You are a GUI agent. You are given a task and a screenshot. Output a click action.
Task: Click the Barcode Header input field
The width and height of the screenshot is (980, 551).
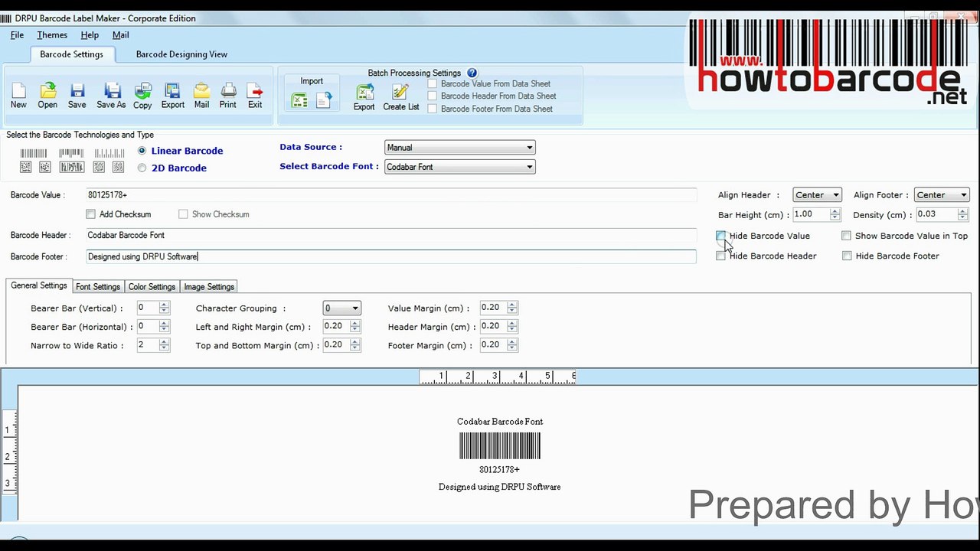click(x=390, y=235)
